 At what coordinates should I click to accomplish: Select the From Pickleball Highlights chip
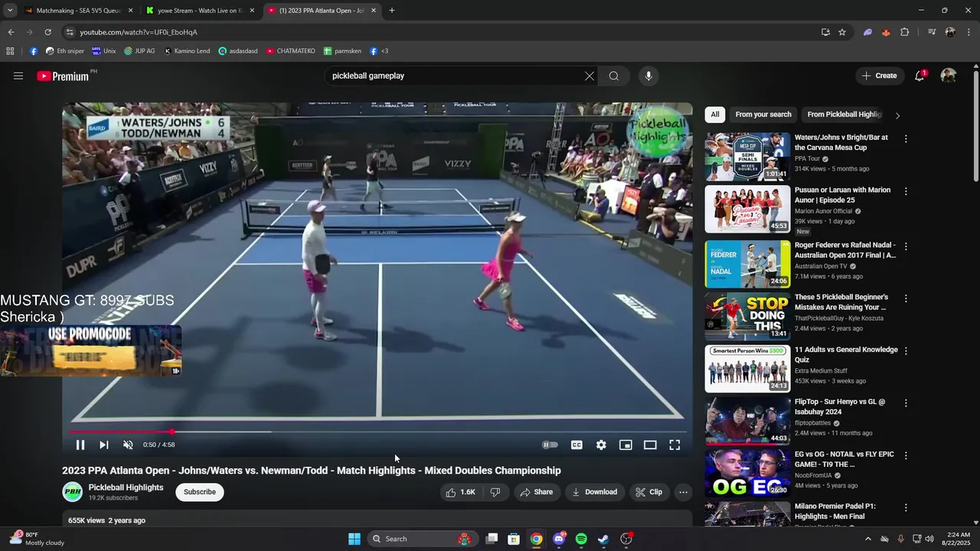(844, 115)
